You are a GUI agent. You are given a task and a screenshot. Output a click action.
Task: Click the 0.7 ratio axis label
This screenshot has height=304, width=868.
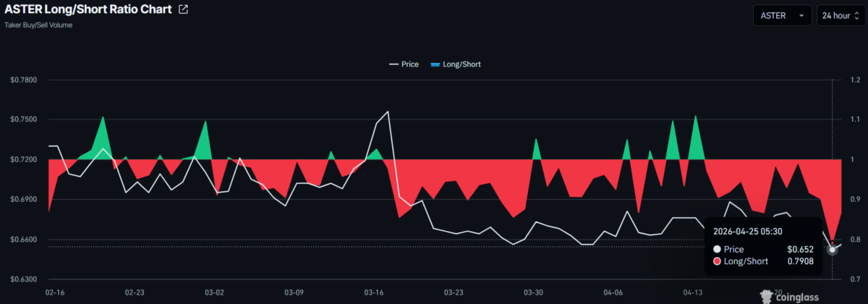[856, 279]
